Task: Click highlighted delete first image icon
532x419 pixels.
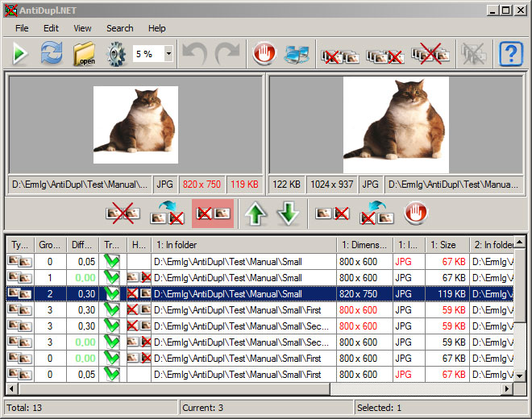Action: tap(213, 214)
